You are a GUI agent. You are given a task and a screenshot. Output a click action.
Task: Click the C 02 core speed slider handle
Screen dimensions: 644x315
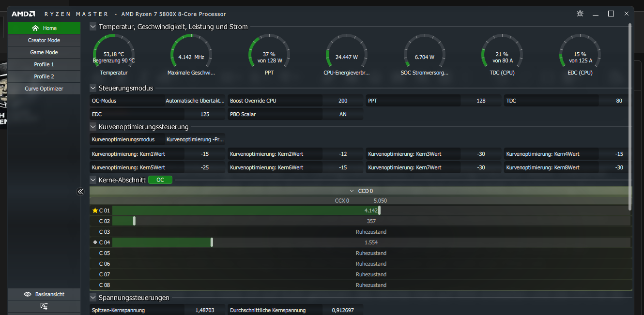[134, 221]
